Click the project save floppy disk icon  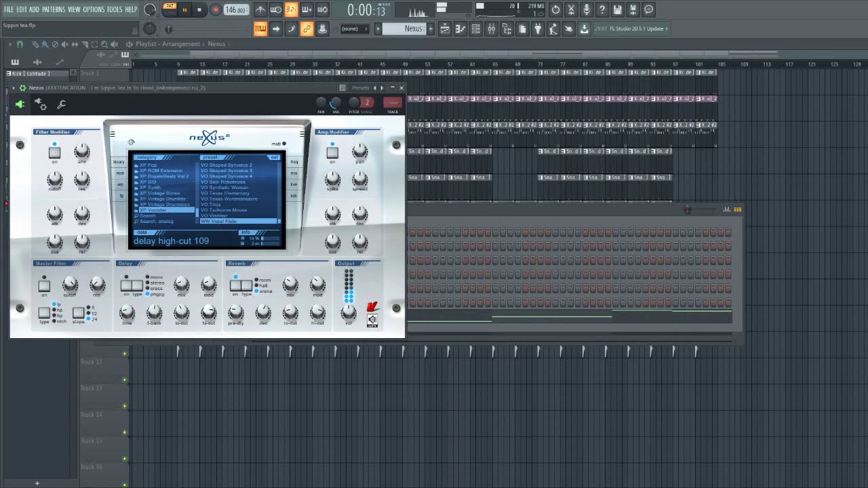click(x=617, y=9)
